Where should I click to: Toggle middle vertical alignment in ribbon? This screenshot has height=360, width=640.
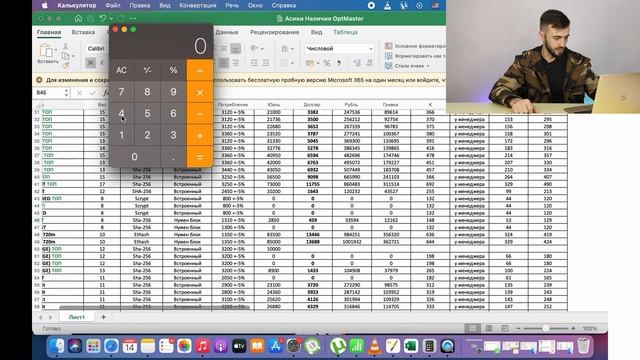pyautogui.click(x=224, y=49)
